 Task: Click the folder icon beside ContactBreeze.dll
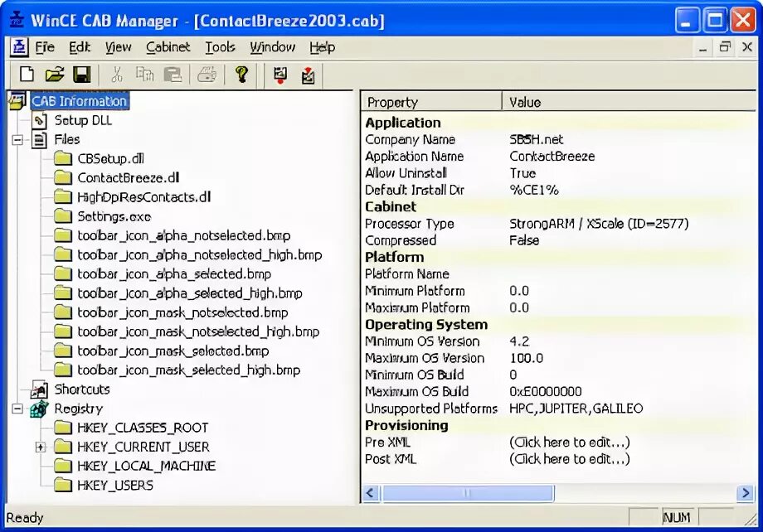pos(63,177)
